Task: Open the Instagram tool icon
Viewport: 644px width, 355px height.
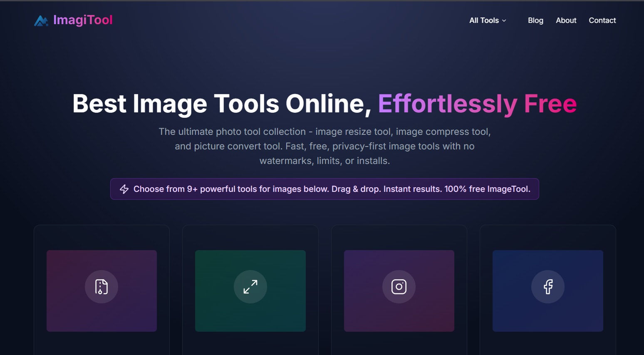Action: click(399, 287)
